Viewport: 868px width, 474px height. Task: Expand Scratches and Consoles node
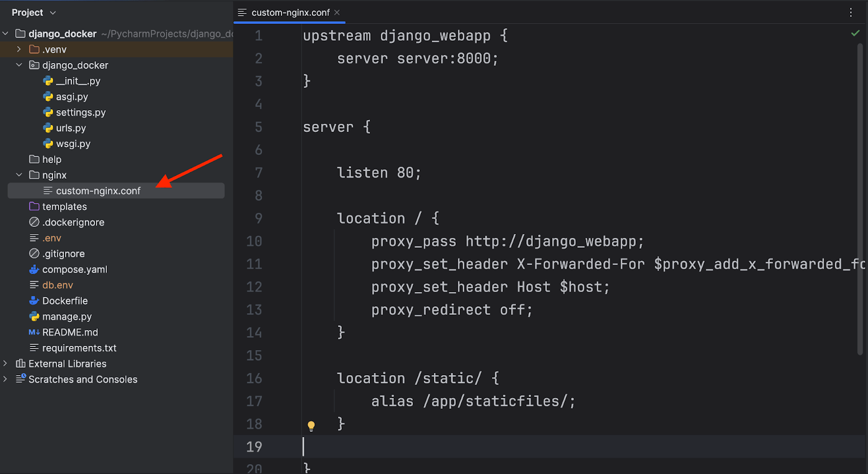(x=5, y=380)
